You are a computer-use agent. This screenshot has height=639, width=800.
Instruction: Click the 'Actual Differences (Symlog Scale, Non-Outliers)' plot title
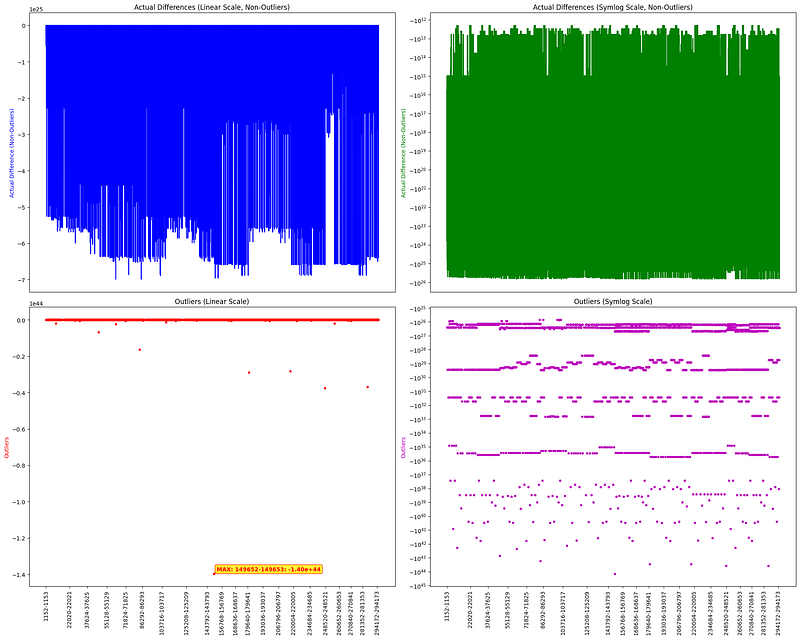point(613,7)
